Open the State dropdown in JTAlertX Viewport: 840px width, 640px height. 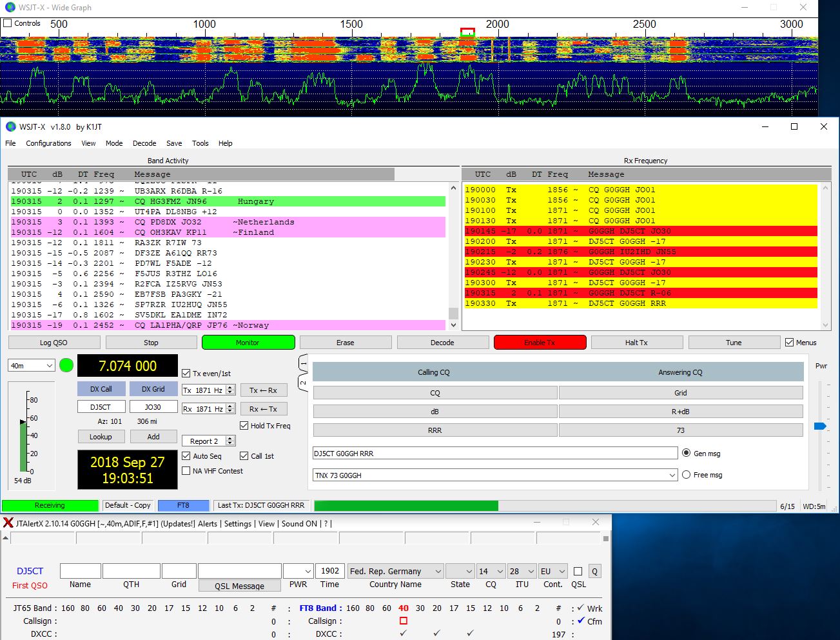point(460,571)
